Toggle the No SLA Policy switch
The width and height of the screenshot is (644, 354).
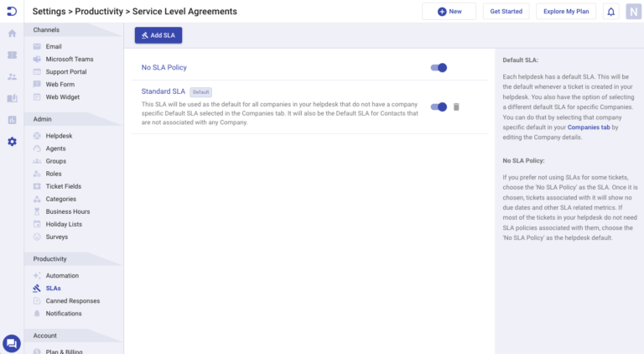[439, 68]
